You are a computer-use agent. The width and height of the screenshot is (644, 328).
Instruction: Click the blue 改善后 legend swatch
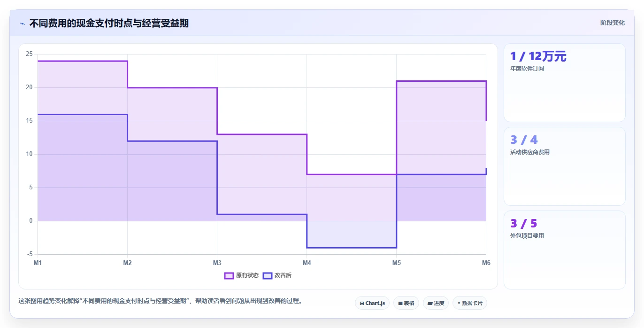pyautogui.click(x=268, y=275)
